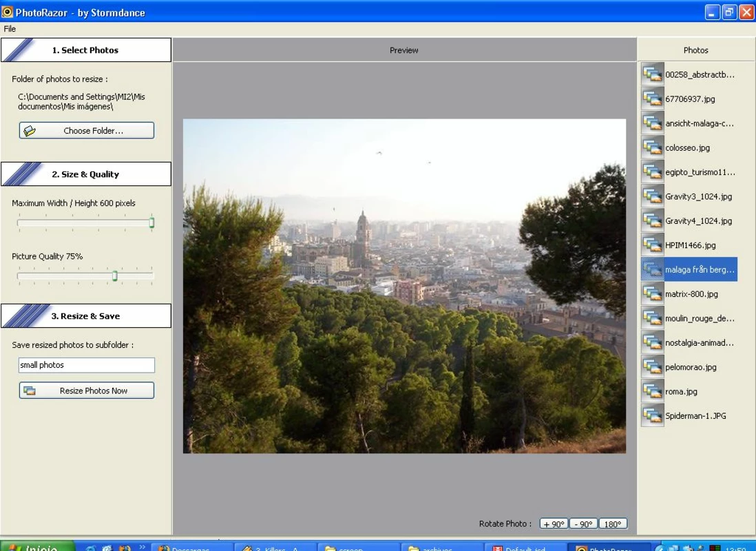Open archivos folder taskbar item
This screenshot has height=551, width=756.
441,547
